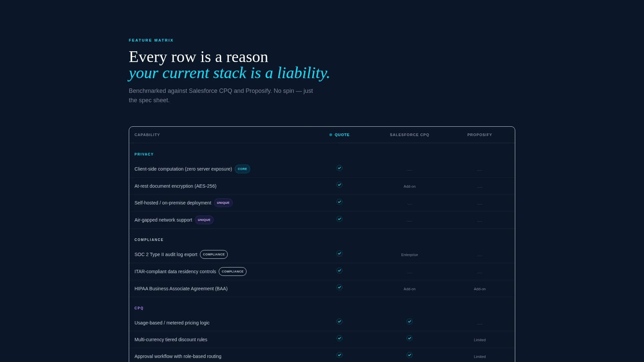Click Quote checkmark for HIPAA BAA row

click(339, 287)
